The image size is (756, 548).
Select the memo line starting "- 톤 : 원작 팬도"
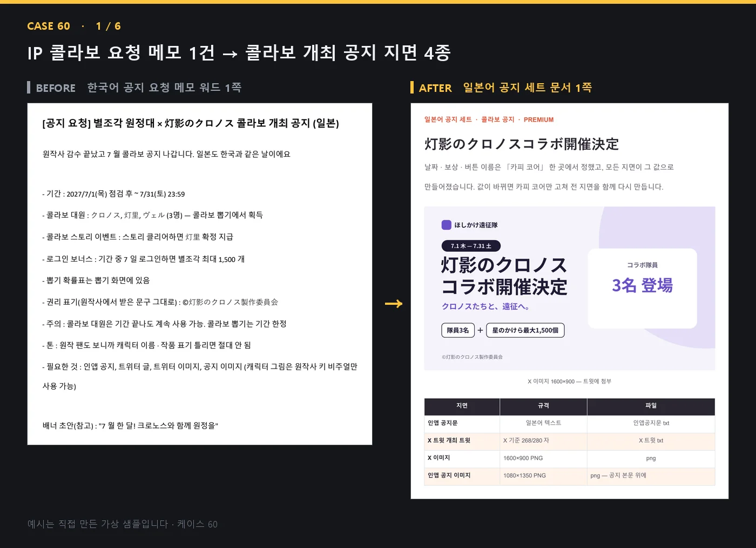click(x=146, y=345)
